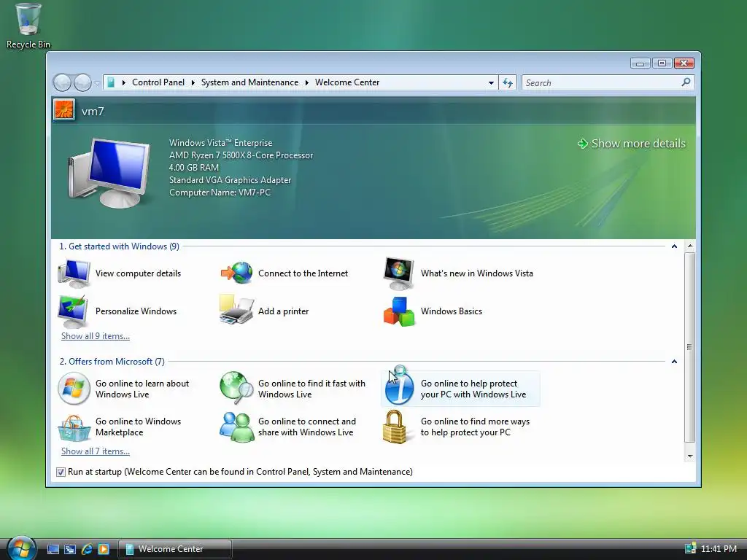Expand the arrow before System and Maintenance
Viewport: 747px width, 560px height.
pyautogui.click(x=193, y=82)
